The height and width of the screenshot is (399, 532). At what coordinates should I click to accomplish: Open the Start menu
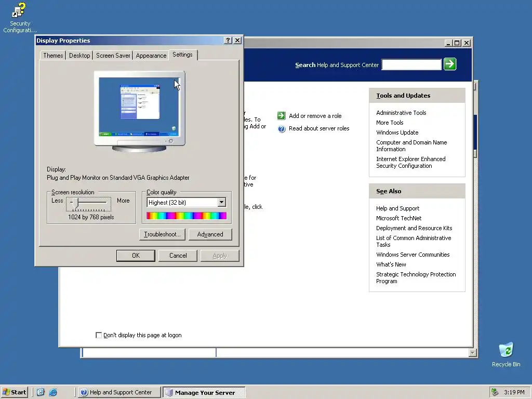pyautogui.click(x=14, y=392)
